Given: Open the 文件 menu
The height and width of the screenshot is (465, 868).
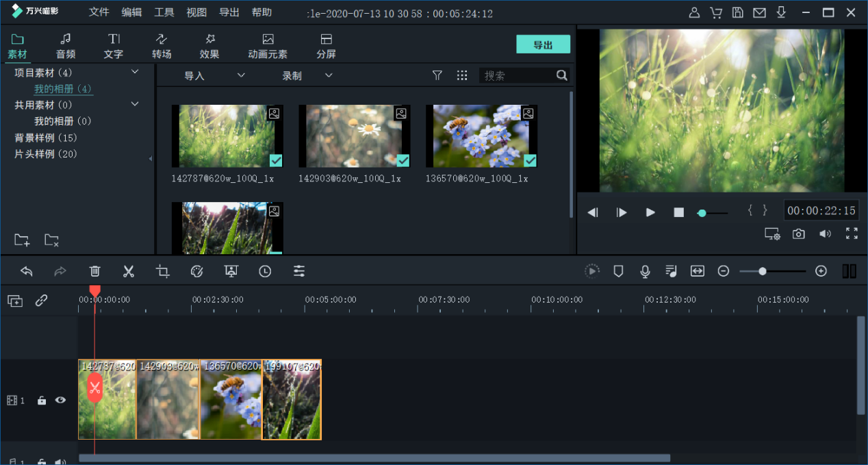Looking at the screenshot, I should [x=99, y=12].
